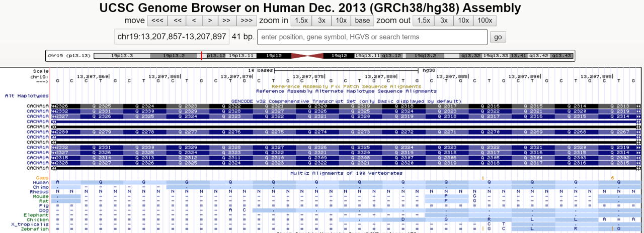Image resolution: width=644 pixels, height=233 pixels.
Task: Click right-extension arrow after Q 2267
Action: [x=639, y=132]
